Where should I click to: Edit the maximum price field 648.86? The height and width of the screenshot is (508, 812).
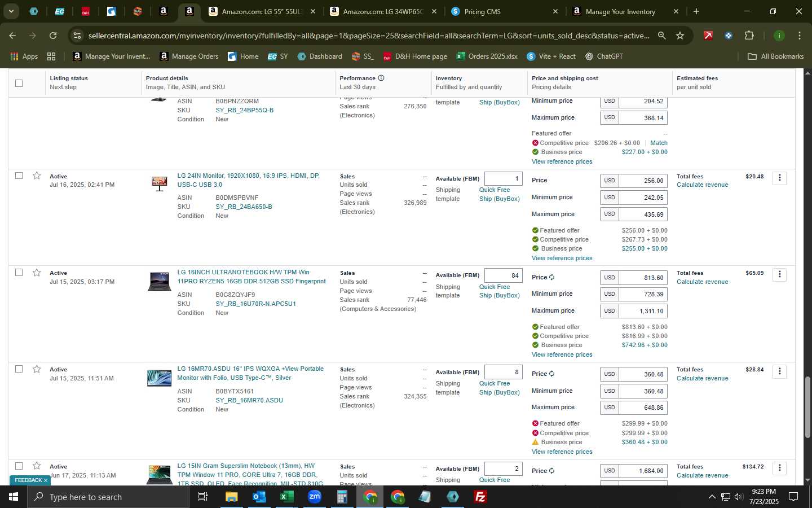point(643,408)
